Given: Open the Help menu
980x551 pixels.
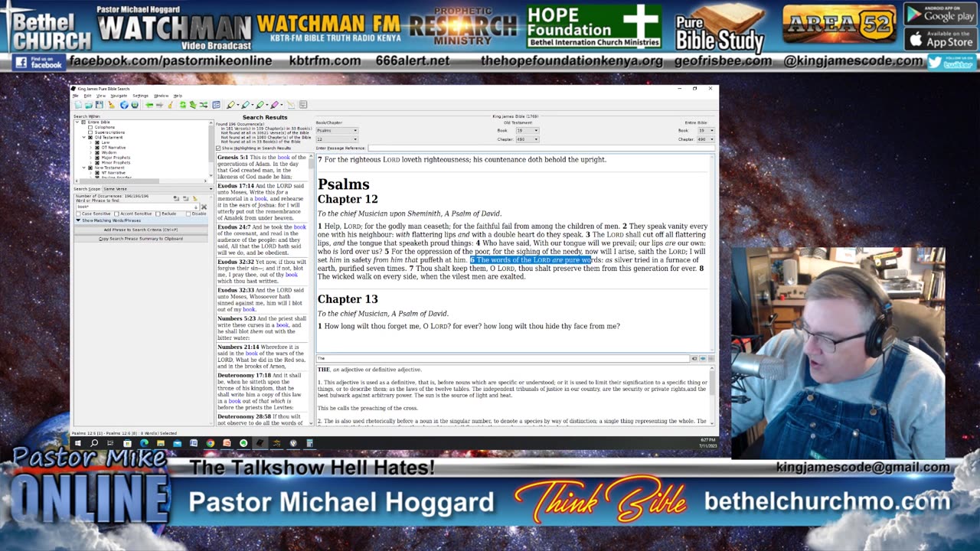Looking at the screenshot, I should pos(178,96).
